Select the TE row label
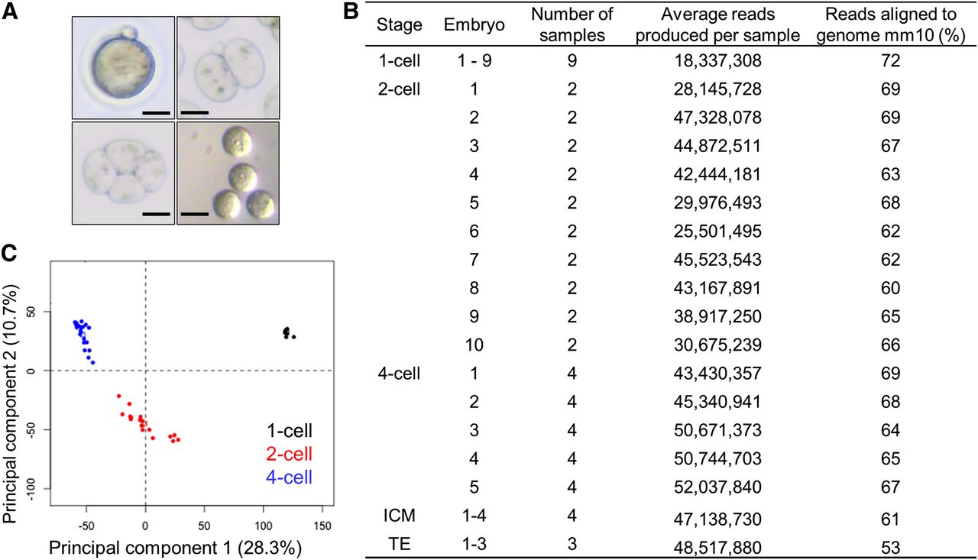Screen dimensions: 978x560 click(x=399, y=545)
